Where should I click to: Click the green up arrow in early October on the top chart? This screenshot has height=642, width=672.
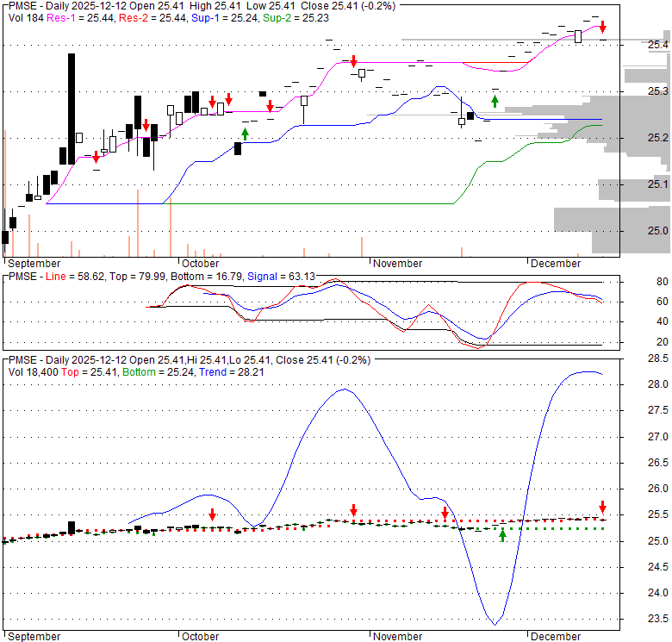click(x=246, y=133)
